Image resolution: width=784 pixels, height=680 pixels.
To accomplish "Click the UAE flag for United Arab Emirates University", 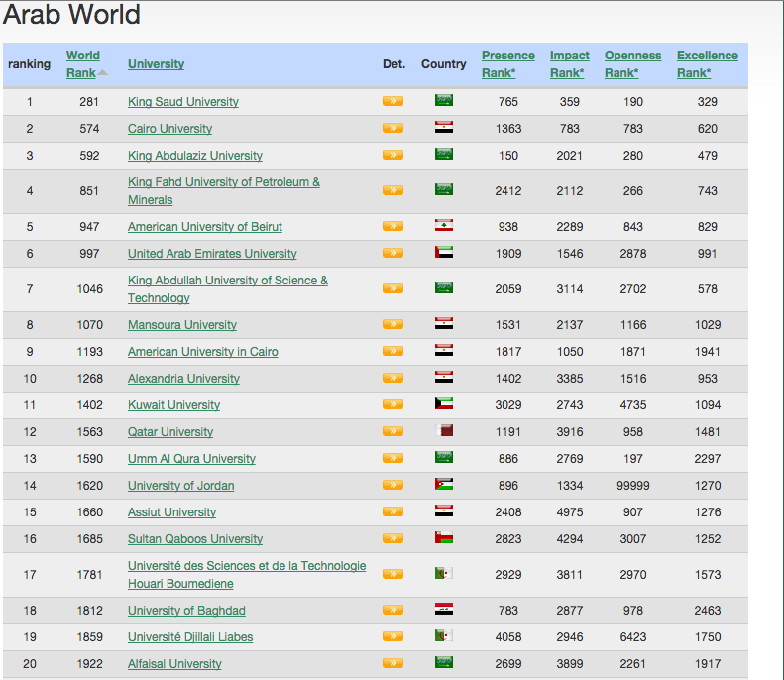I will 443,253.
